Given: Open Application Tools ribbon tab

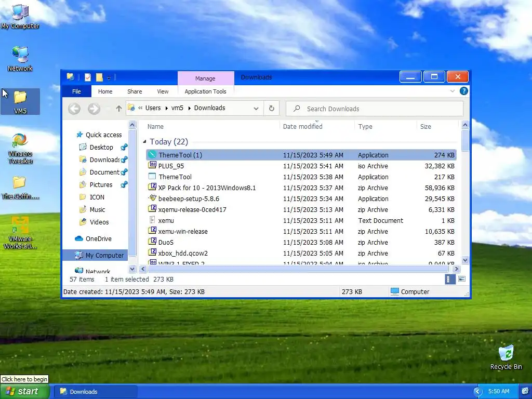Looking at the screenshot, I should click(x=205, y=91).
